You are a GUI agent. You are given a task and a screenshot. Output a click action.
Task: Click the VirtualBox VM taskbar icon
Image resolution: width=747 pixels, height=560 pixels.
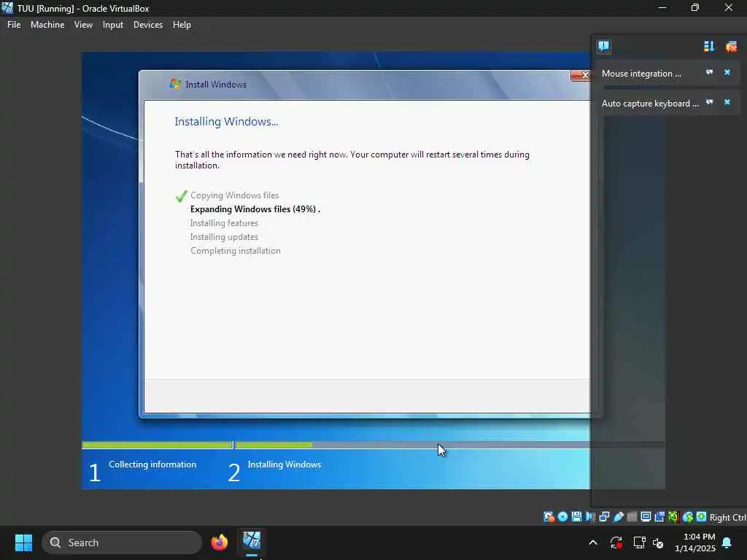[252, 542]
